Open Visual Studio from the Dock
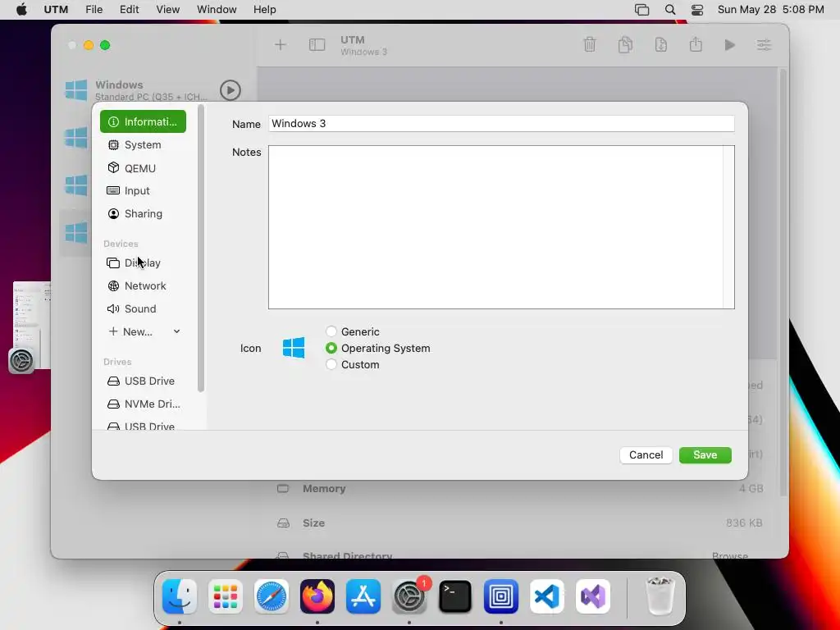This screenshot has height=630, width=840. (593, 596)
